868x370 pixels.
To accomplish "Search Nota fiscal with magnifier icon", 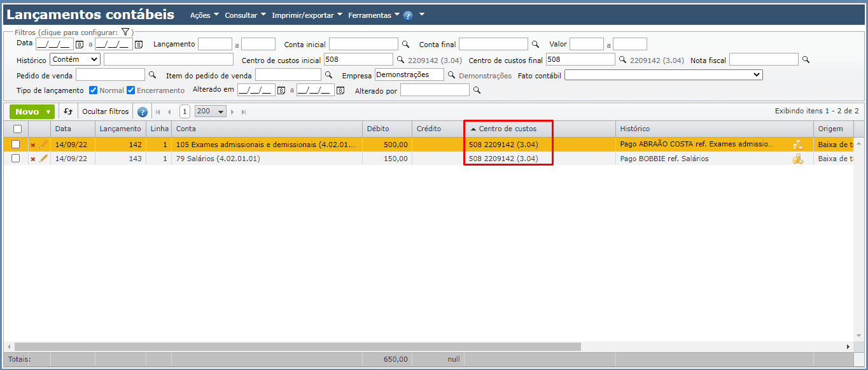I will (x=806, y=60).
